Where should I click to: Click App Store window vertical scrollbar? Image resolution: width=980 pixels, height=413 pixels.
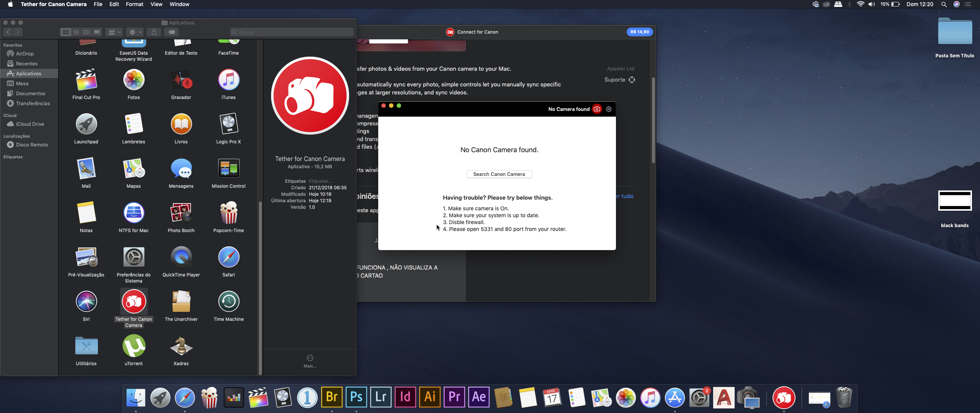653,120
